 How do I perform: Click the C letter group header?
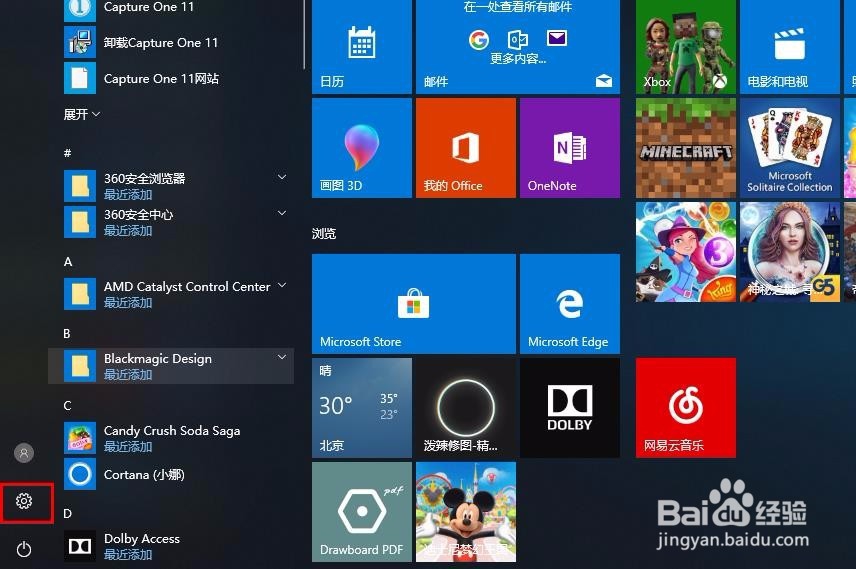67,406
